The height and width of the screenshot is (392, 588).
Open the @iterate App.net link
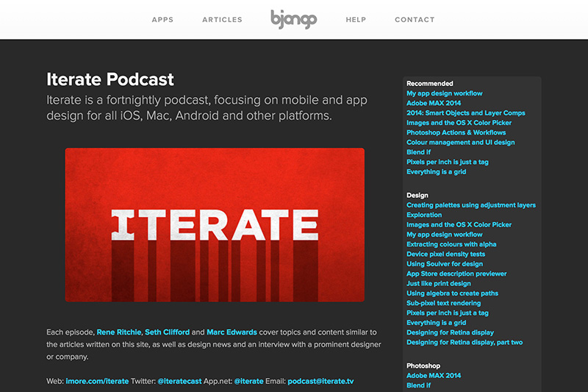pyautogui.click(x=248, y=381)
